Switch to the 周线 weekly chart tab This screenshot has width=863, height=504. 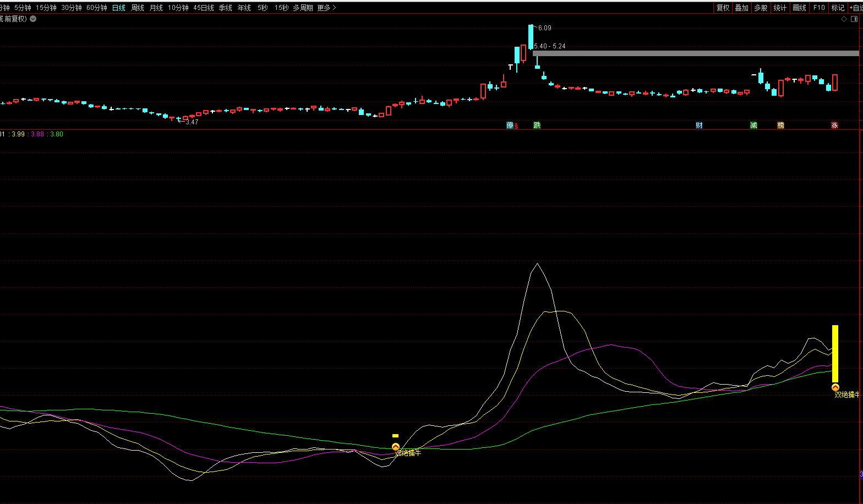pos(138,8)
